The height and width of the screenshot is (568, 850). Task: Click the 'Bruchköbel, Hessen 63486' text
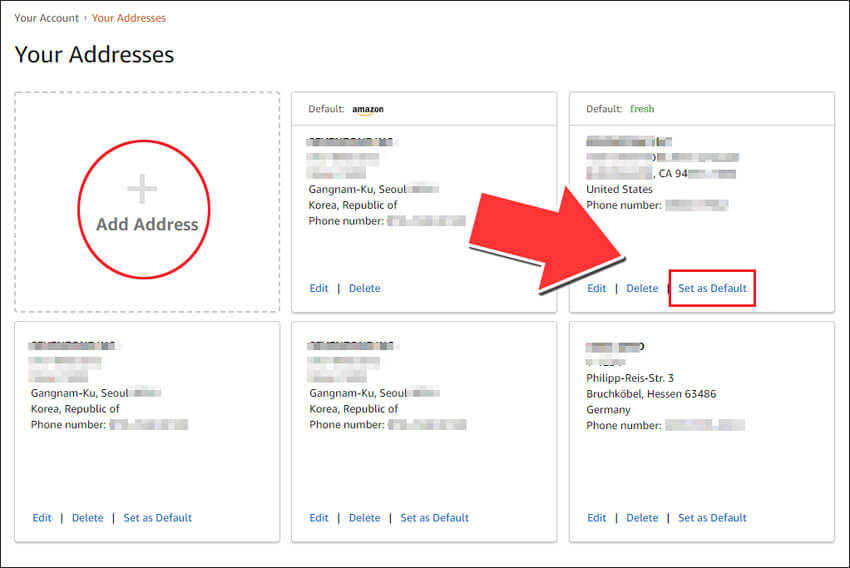click(651, 394)
